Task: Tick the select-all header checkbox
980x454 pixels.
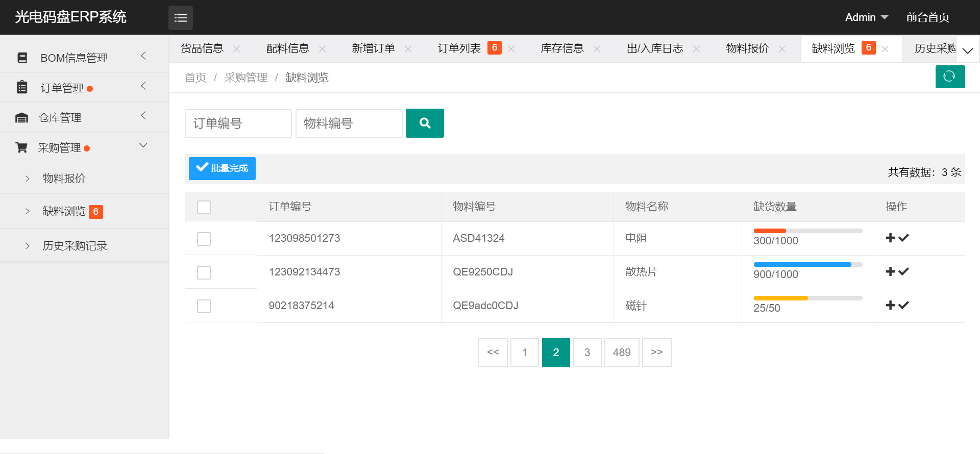Action: (204, 207)
